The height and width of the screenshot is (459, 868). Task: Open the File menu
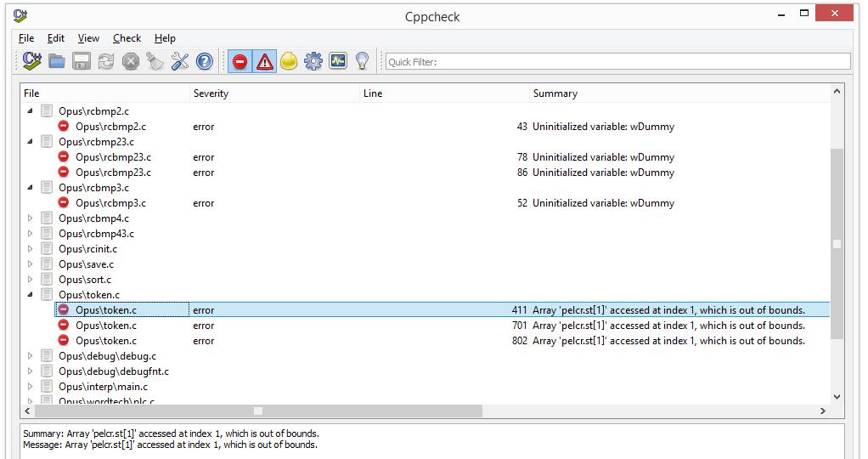(x=26, y=38)
